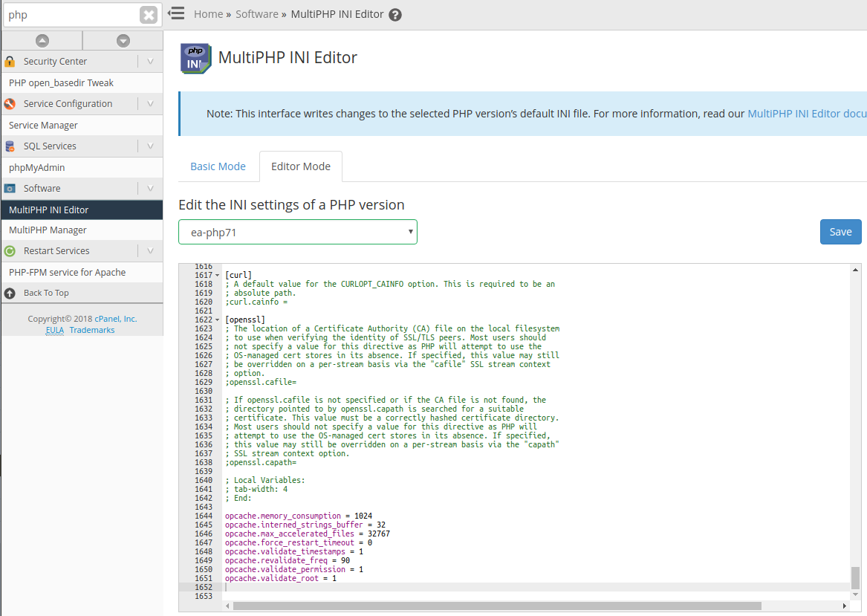Image resolution: width=867 pixels, height=616 pixels.
Task: Go to Software in the breadcrumb
Action: [257, 14]
